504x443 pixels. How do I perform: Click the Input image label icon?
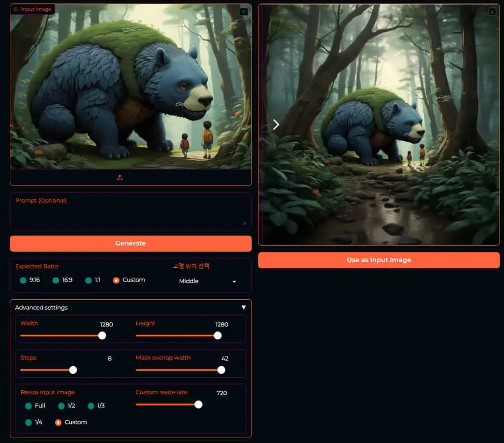tap(16, 9)
